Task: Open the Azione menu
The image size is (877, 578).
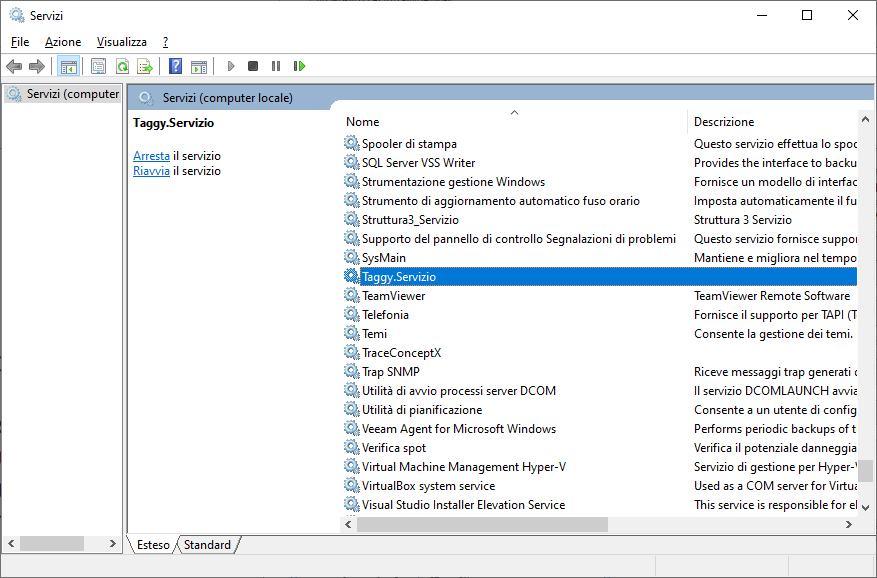Action: click(x=63, y=42)
